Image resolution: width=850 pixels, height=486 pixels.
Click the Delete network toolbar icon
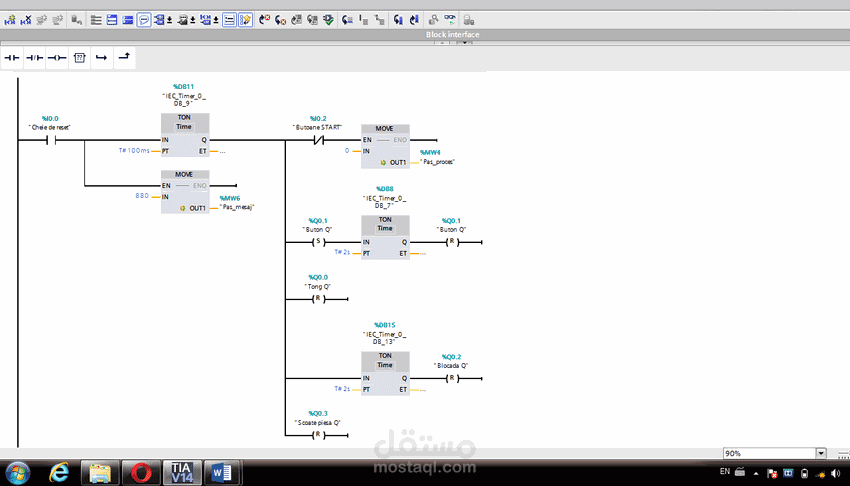click(x=25, y=20)
